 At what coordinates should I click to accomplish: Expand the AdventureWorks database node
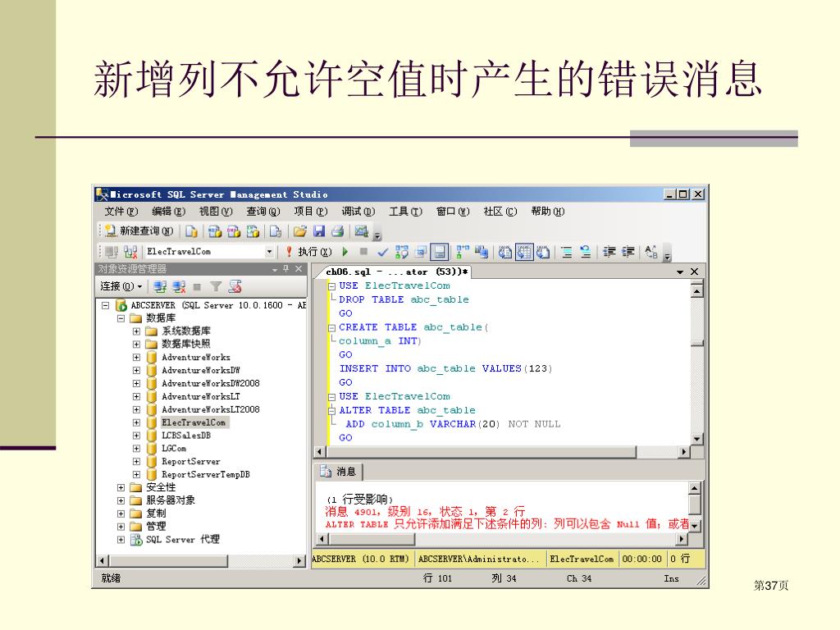[137, 358]
